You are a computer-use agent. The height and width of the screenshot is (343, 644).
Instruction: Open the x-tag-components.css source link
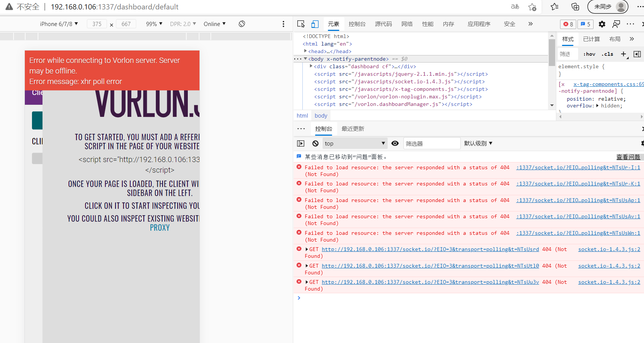coord(609,84)
